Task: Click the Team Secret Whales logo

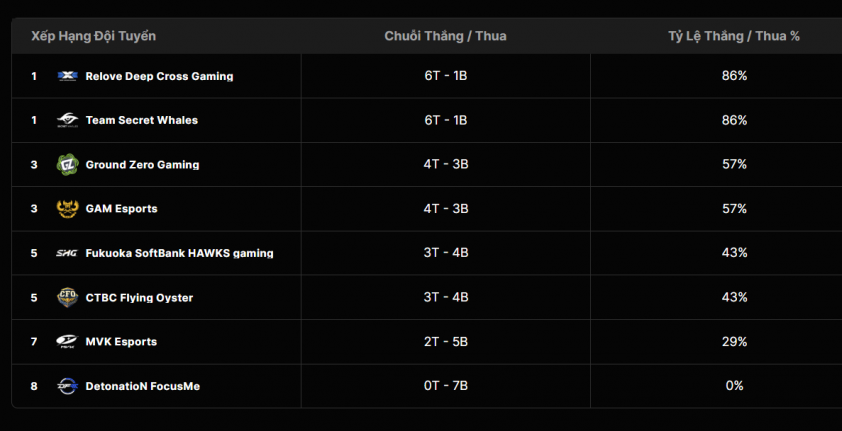Action: [x=67, y=120]
